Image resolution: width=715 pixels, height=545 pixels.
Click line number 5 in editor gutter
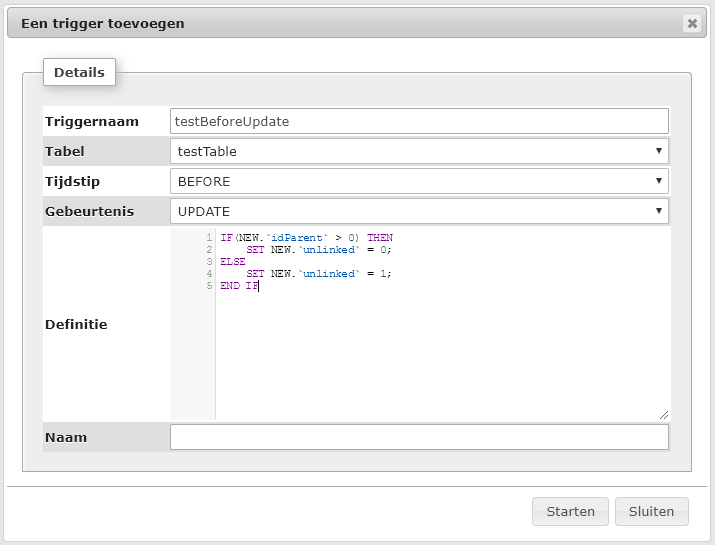pos(209,285)
